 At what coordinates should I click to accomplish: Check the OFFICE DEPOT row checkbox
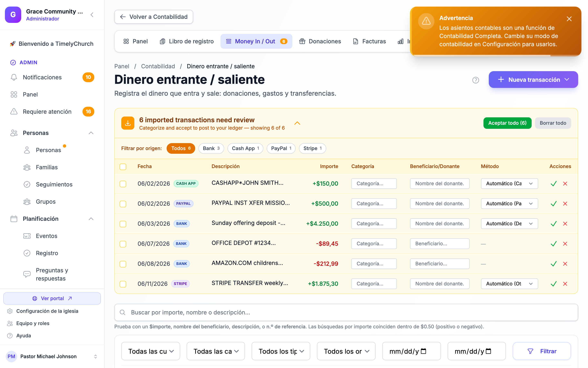123,244
